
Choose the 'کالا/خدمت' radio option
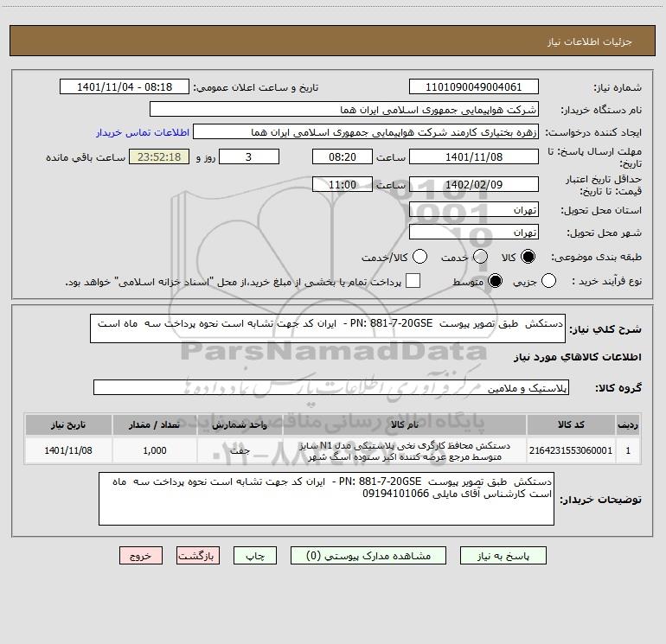click(x=419, y=258)
